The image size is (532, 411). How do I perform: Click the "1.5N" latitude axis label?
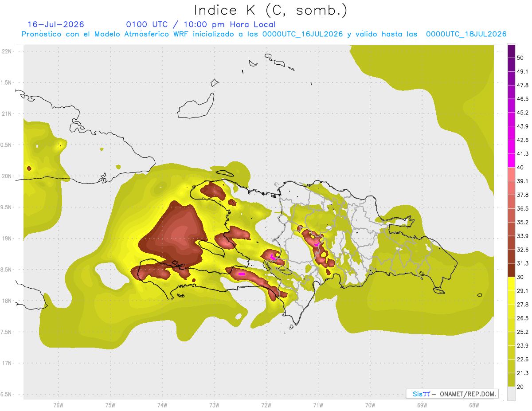tap(6, 82)
